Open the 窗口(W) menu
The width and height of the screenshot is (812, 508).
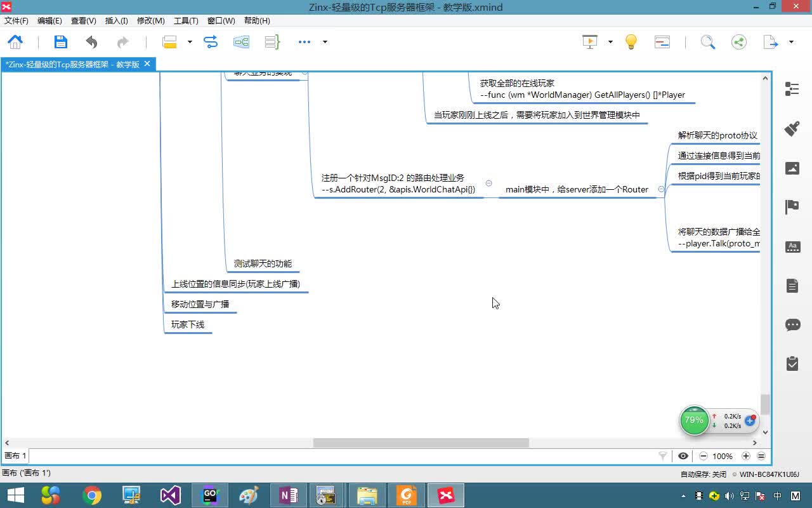point(221,21)
